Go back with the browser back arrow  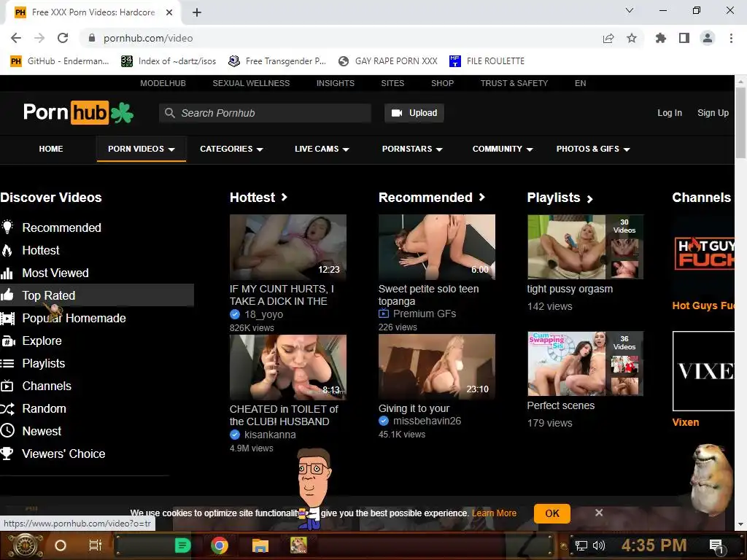(16, 38)
